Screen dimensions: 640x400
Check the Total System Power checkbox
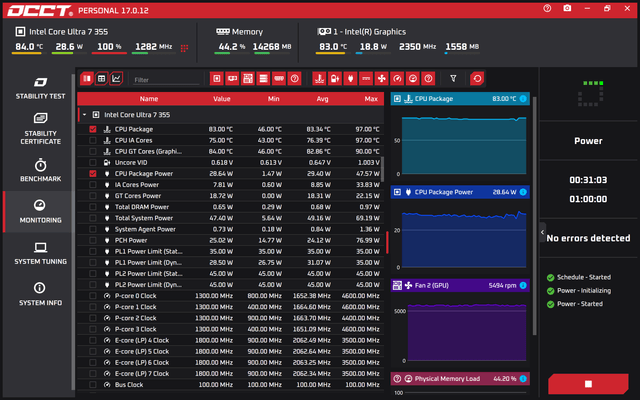point(93,218)
